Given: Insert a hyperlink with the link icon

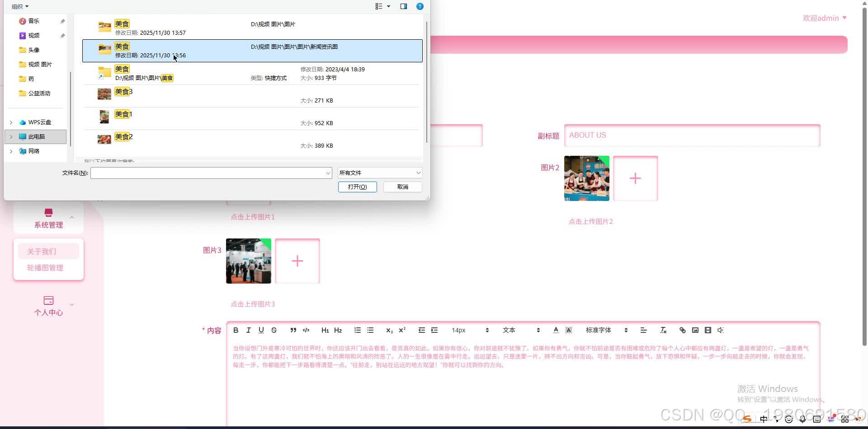Looking at the screenshot, I should 683,330.
